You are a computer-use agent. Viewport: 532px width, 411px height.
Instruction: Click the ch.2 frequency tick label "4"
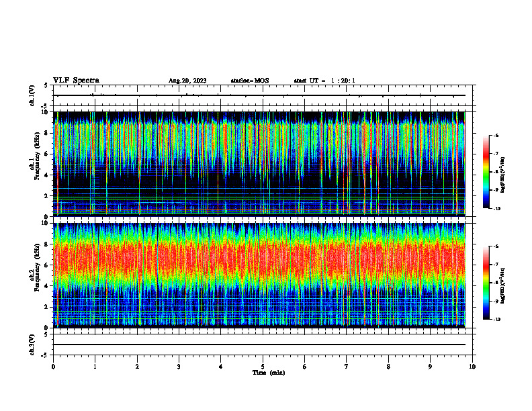(x=47, y=286)
